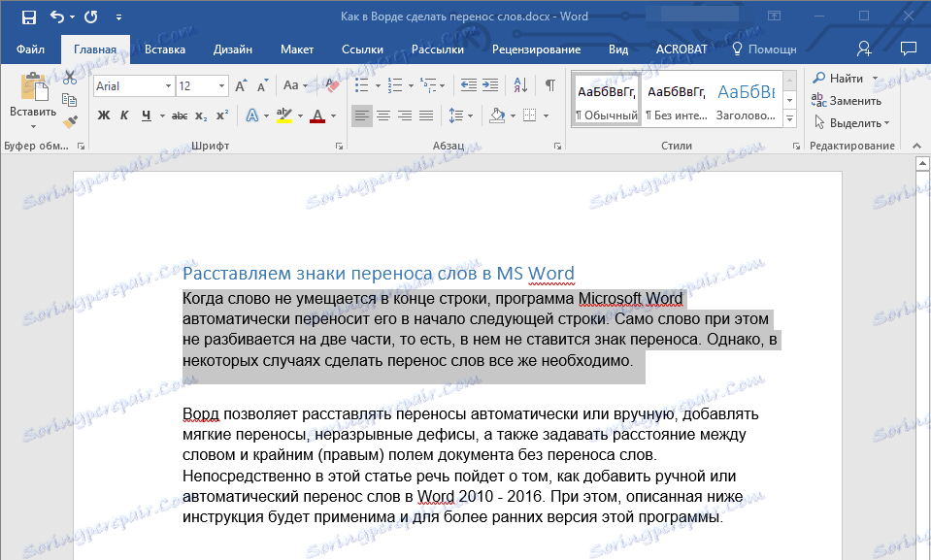The width and height of the screenshot is (931, 560).
Task: Apply the red font color swatch
Action: point(316,116)
